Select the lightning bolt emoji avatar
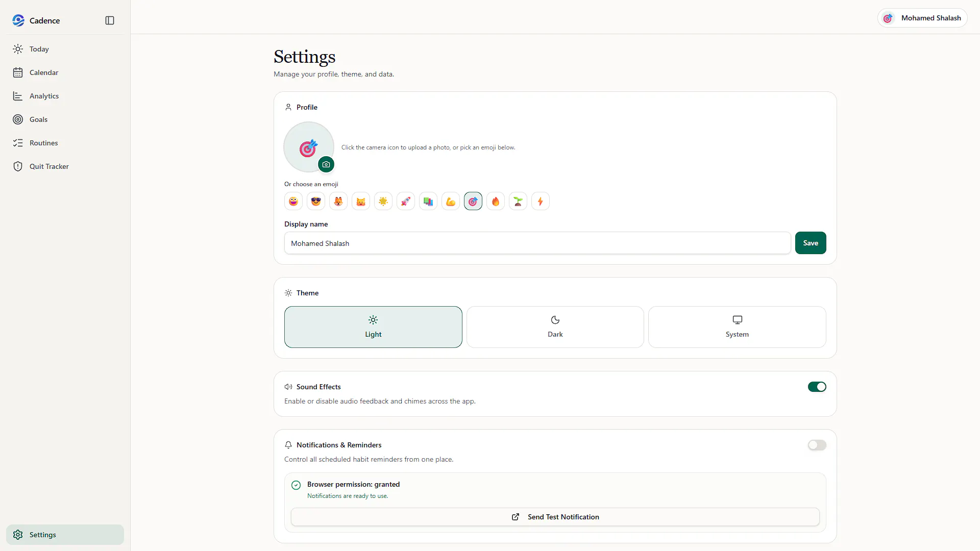Image resolution: width=980 pixels, height=551 pixels. coord(541,202)
